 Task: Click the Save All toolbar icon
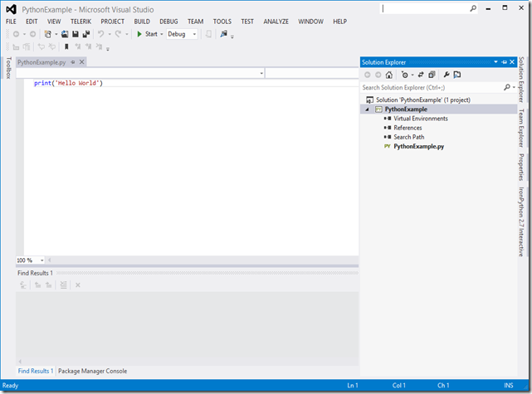click(x=86, y=34)
